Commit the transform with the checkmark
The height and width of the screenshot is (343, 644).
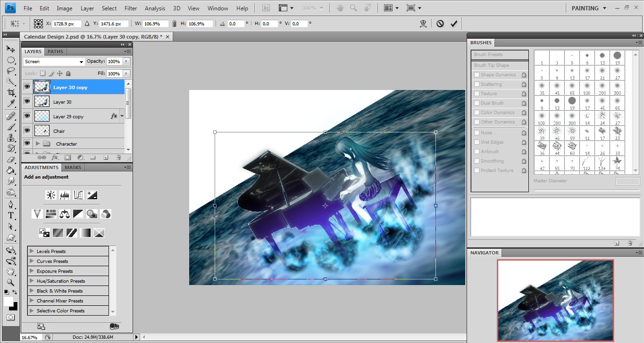pos(454,23)
